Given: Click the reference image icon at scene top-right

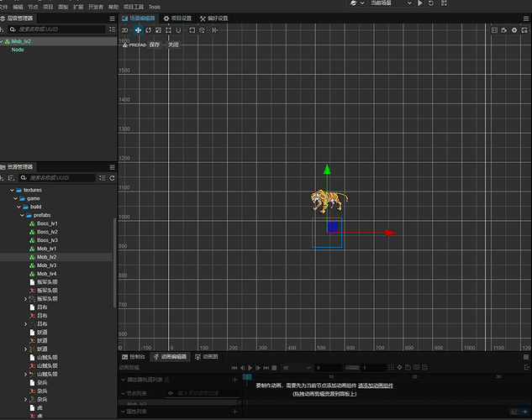Looking at the screenshot, I should pyautogui.click(x=494, y=30).
